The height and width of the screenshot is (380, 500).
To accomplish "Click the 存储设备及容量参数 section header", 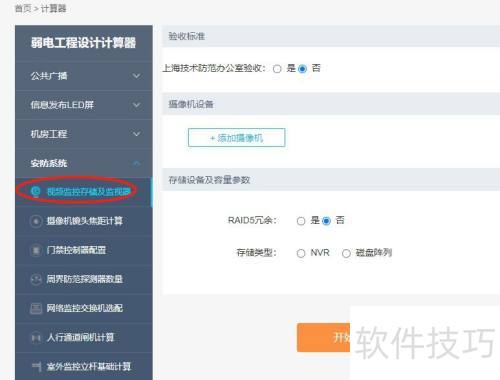I will pos(331,180).
